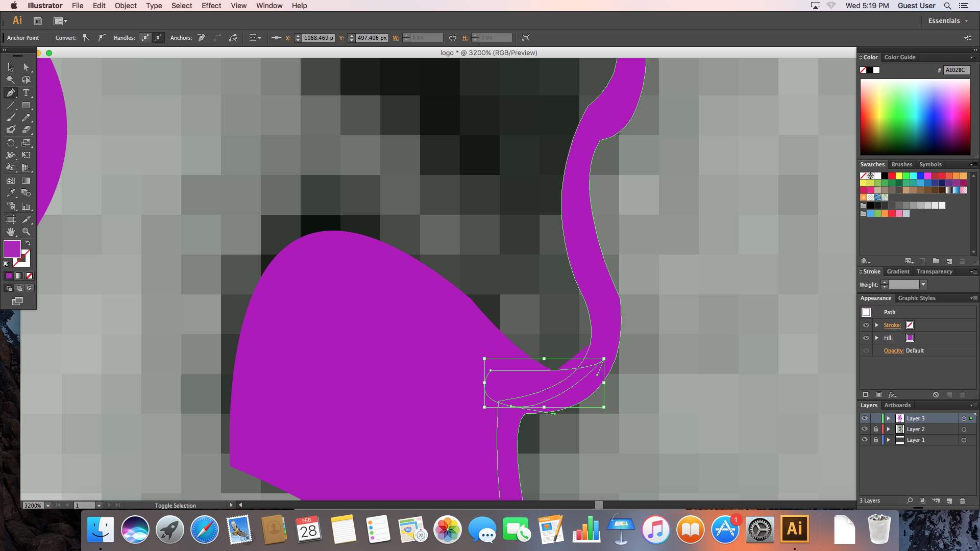Toggle Fill visibility in Appearance panel
This screenshot has height=551, width=980.
point(866,338)
